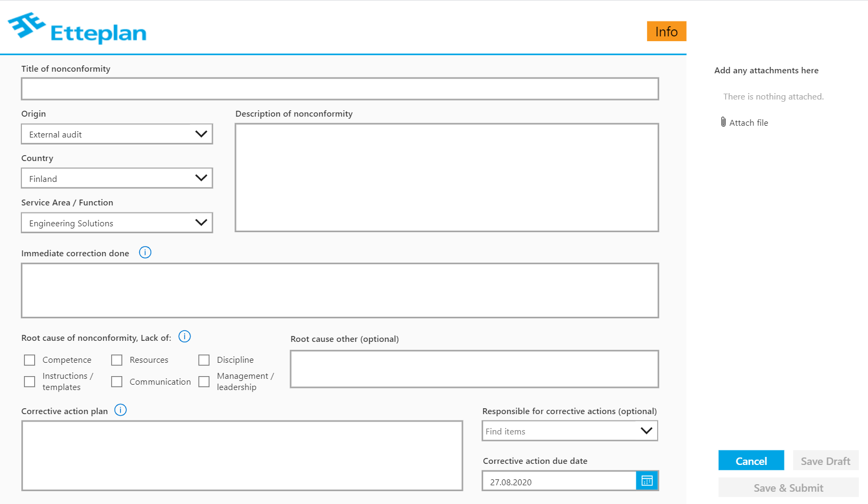
Task: Click the info icon beside Root cause of nonconformity
Action: point(184,336)
